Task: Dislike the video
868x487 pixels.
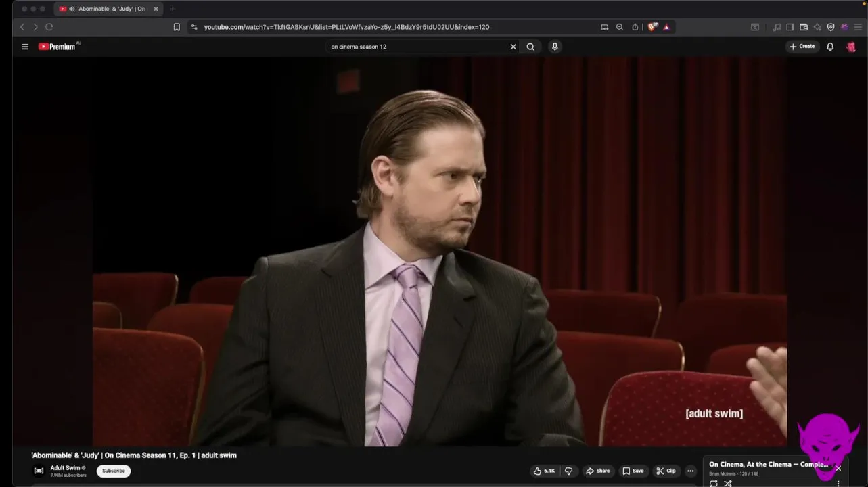Action: (569, 471)
